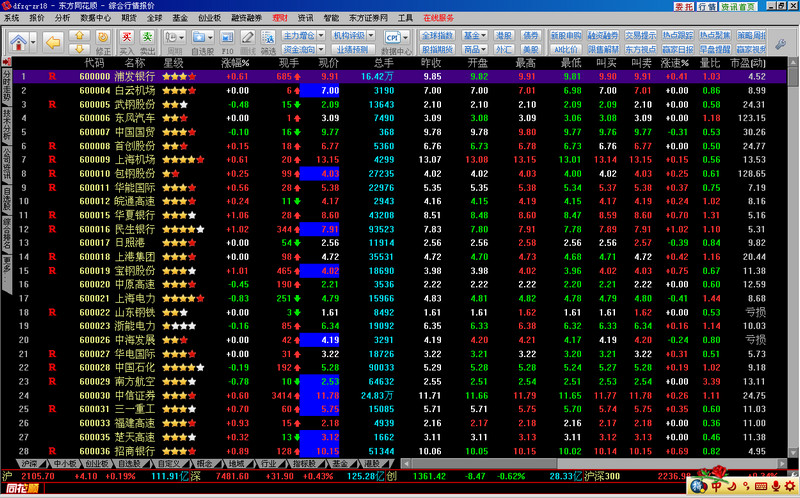
Task: Click the 筛选 stock filter icon
Action: click(x=268, y=37)
